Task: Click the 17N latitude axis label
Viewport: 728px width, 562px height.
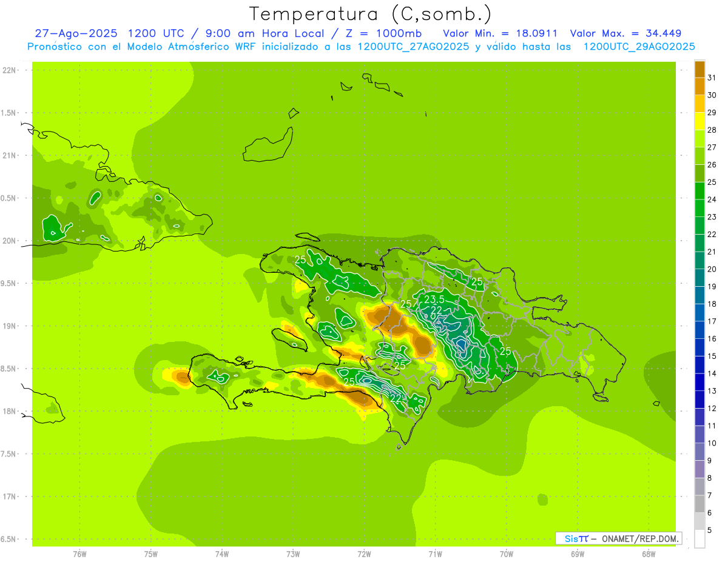Action: click(10, 497)
